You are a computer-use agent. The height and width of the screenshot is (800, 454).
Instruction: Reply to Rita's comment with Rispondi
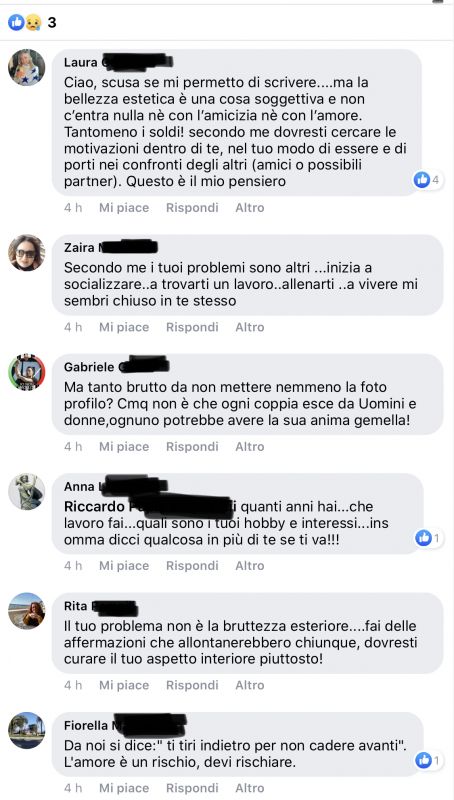(192, 685)
